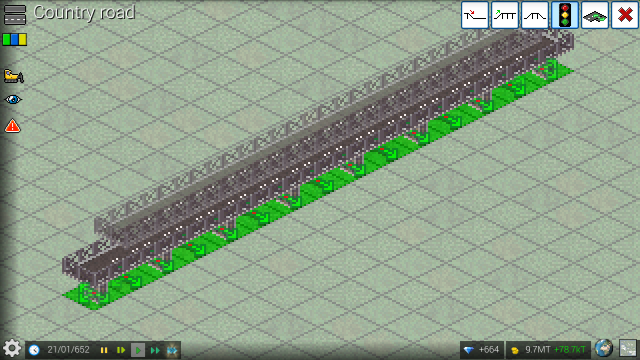Set slow speed with yellow-green play

(121, 350)
